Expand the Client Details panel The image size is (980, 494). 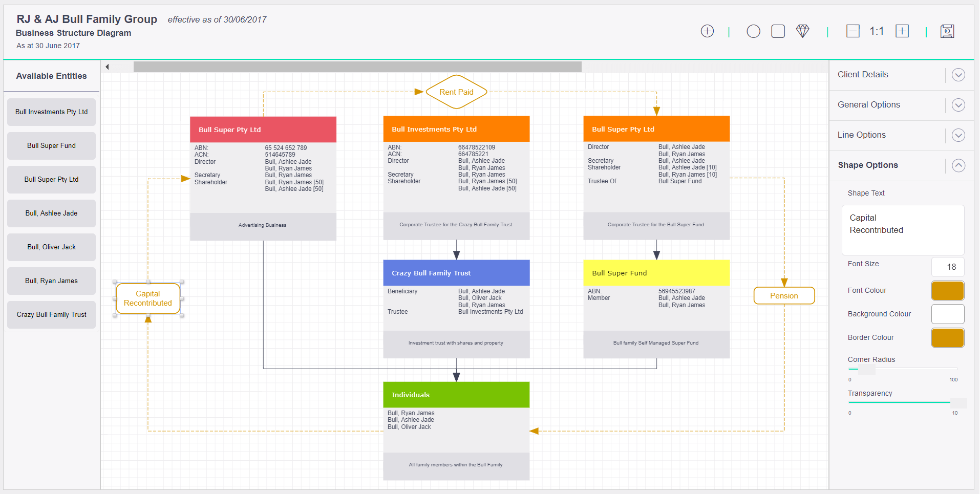click(958, 75)
